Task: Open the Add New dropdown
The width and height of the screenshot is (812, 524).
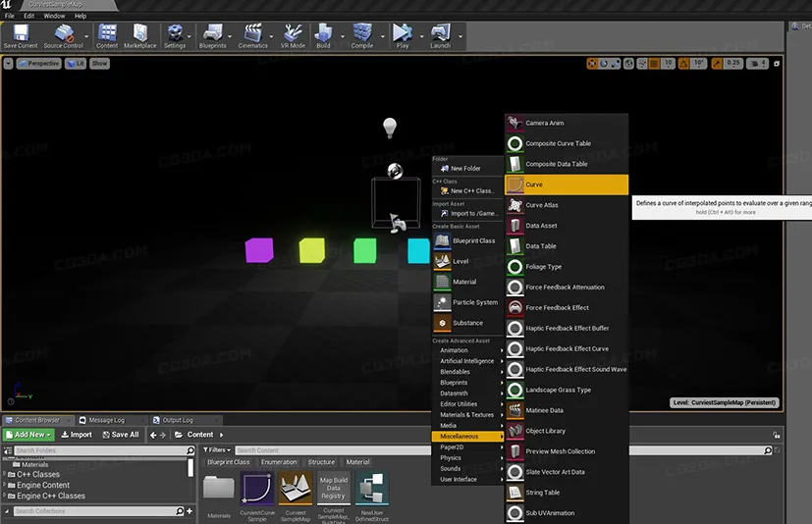Action: (28, 435)
